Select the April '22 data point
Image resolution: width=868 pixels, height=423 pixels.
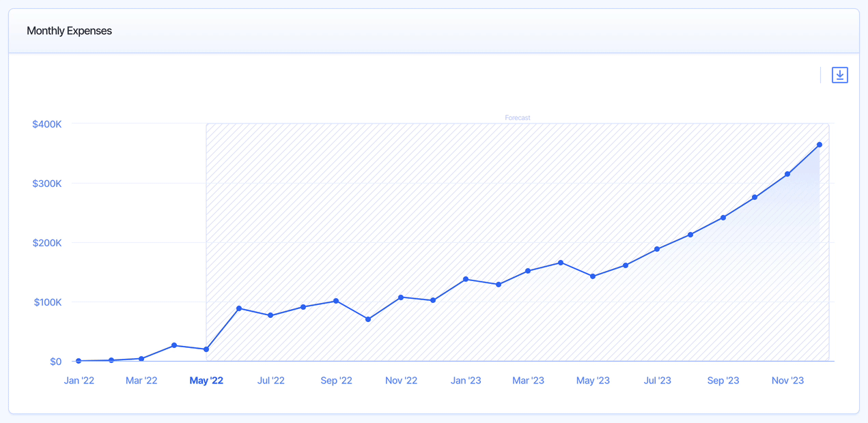[174, 345]
